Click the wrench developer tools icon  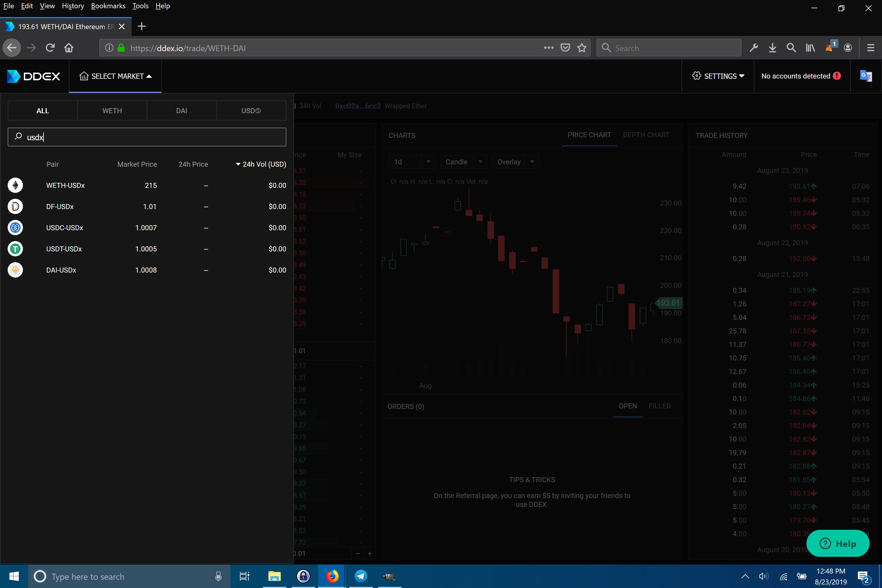click(x=754, y=48)
